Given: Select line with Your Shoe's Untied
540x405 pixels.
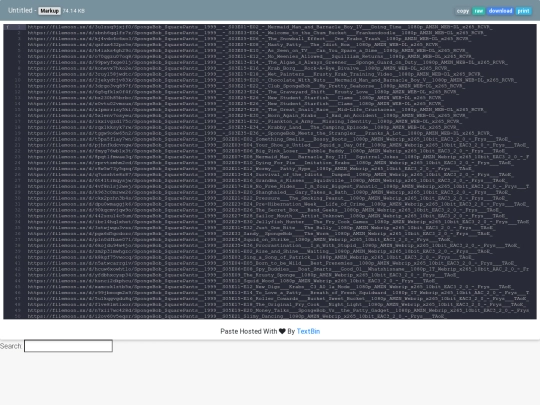Looking at the screenshot, I should click(x=278, y=145).
